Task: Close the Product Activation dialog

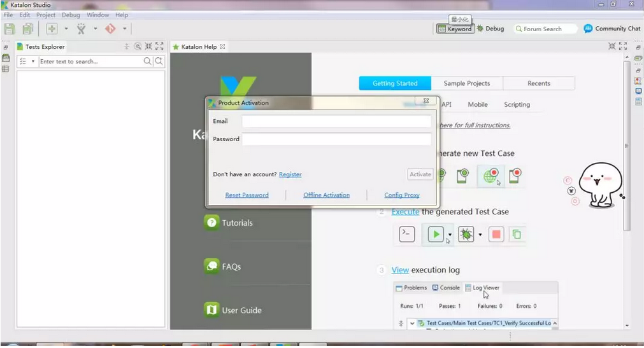Action: [426, 101]
